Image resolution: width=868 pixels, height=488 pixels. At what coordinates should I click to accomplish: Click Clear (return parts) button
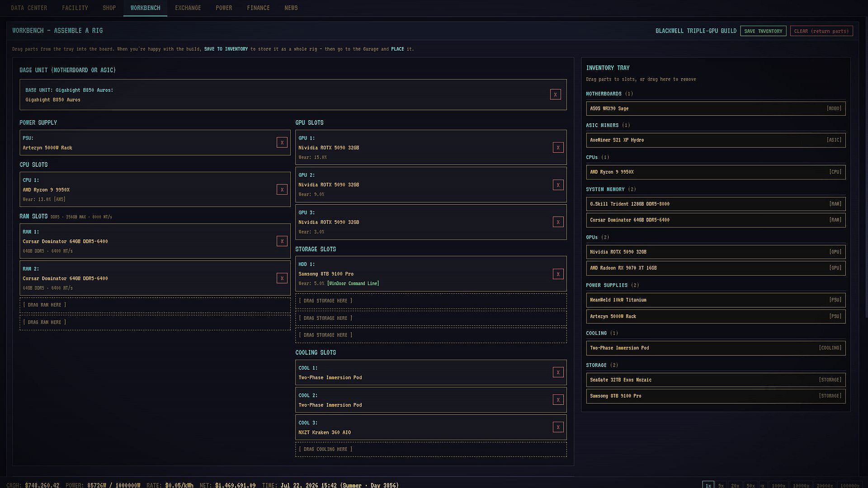click(821, 31)
